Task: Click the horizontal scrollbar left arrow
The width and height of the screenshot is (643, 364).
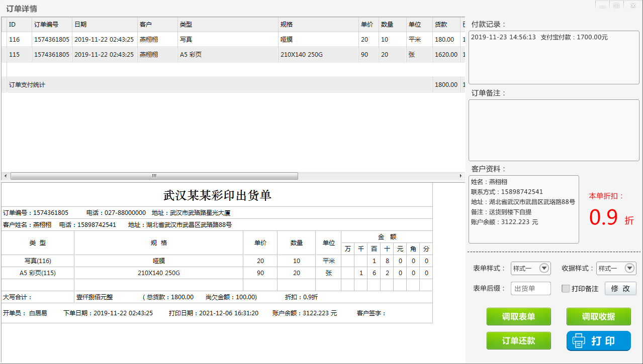Action: [6, 176]
